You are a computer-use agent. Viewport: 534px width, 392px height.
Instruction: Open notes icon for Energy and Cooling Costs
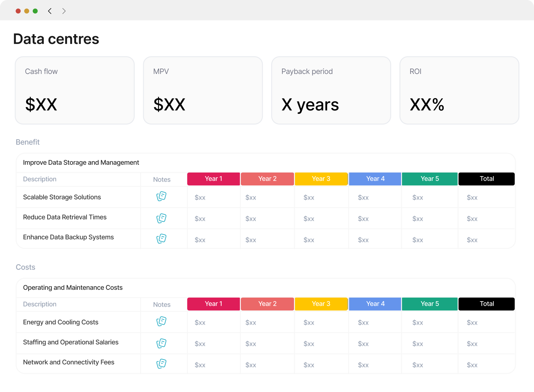pyautogui.click(x=161, y=321)
